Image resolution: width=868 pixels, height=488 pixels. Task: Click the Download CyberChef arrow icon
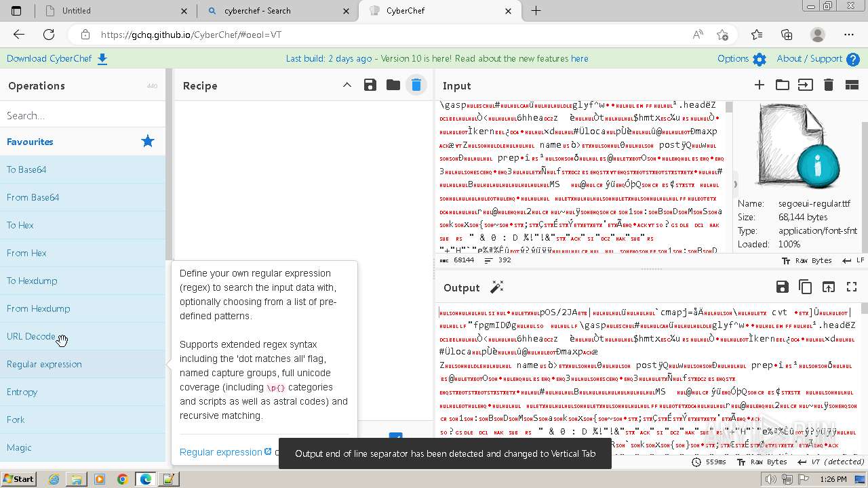click(x=102, y=59)
